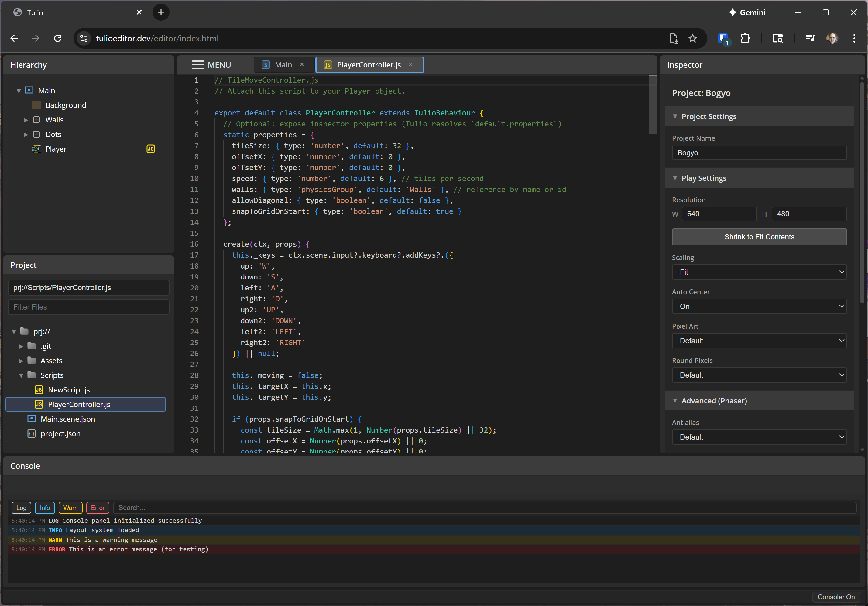Screen dimensions: 868x606
Task: Click the hamburger MENU icon
Action: (x=198, y=65)
